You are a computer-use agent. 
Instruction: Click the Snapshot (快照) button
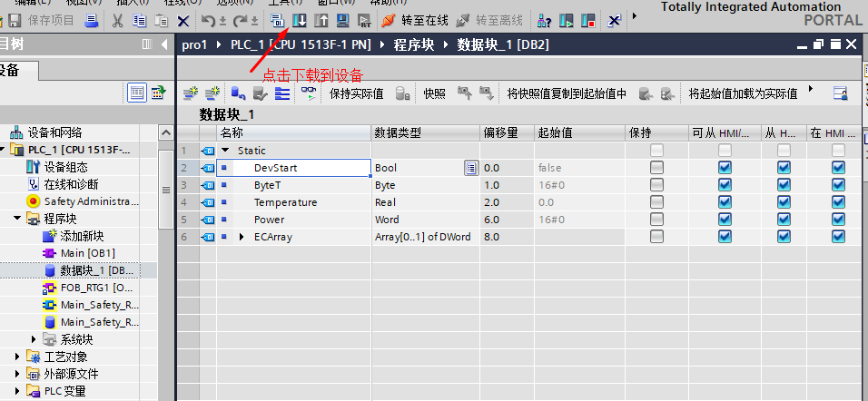434,93
